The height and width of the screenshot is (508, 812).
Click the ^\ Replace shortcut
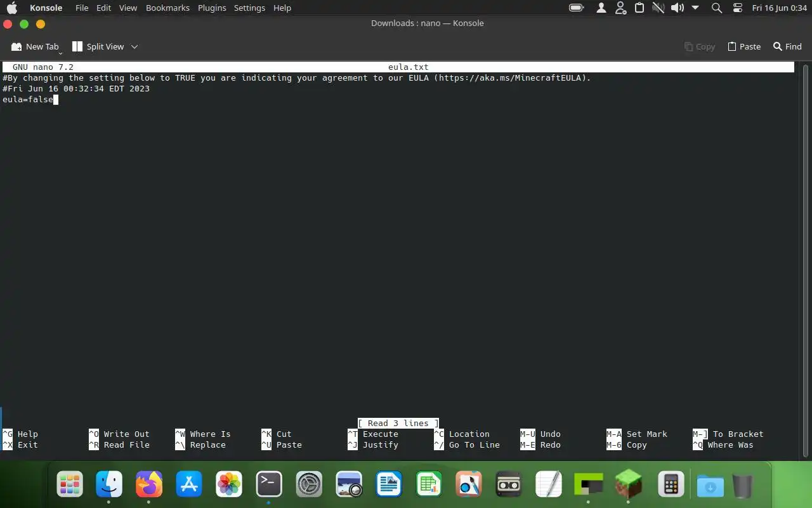[x=200, y=444]
